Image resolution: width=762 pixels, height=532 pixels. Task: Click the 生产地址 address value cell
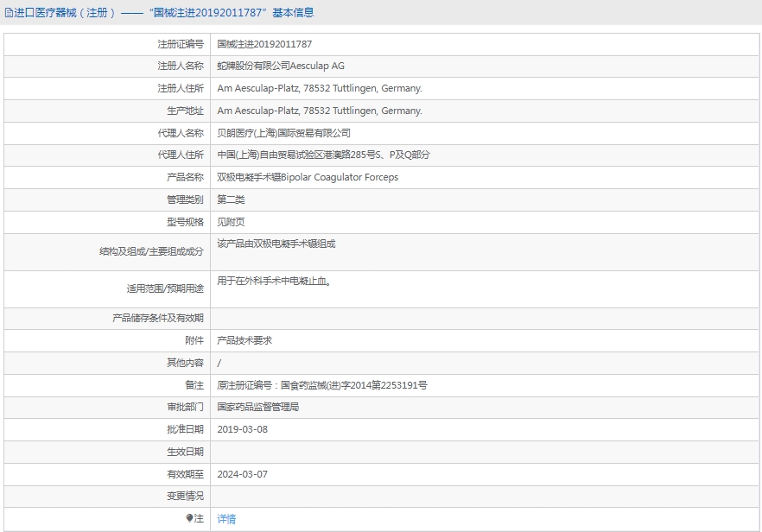pos(485,111)
